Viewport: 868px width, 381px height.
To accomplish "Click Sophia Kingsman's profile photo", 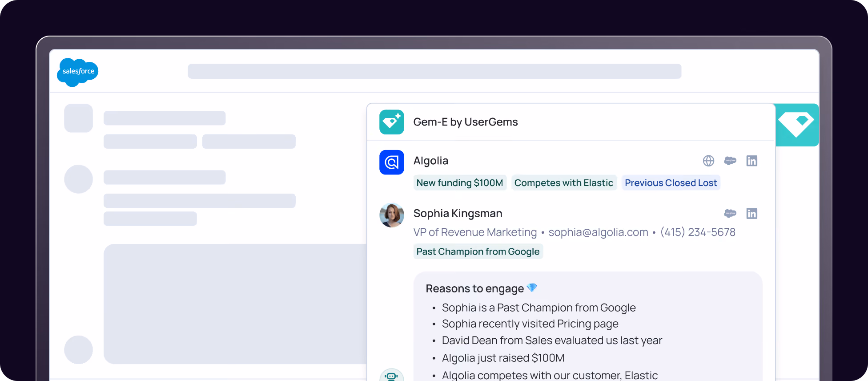I will coord(392,215).
